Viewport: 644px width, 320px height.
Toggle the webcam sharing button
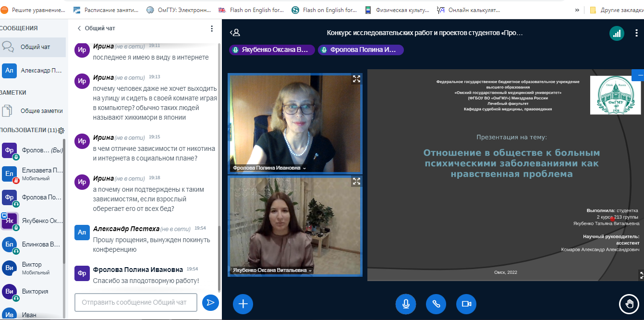[x=466, y=304]
